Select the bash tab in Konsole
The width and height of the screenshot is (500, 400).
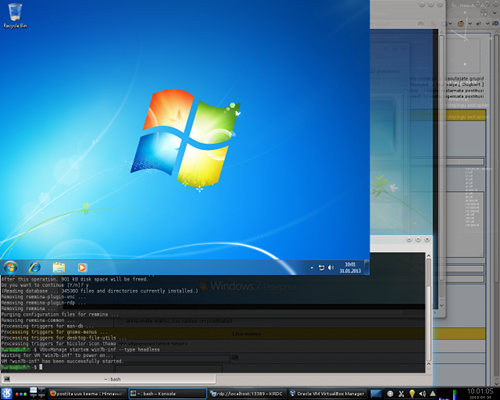point(112,379)
